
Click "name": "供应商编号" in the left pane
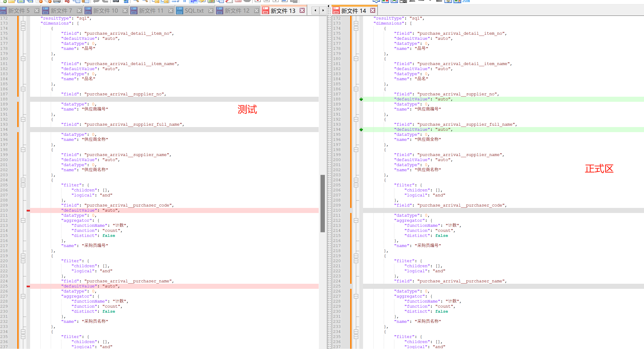click(x=85, y=109)
